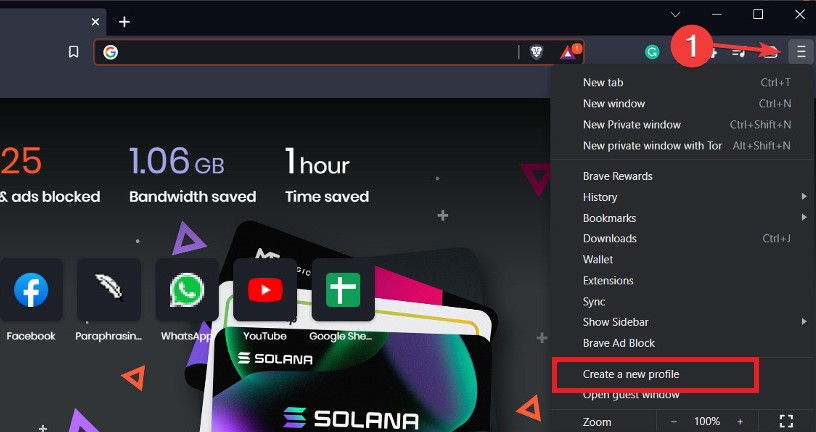Choose New Private window

[x=682, y=124]
